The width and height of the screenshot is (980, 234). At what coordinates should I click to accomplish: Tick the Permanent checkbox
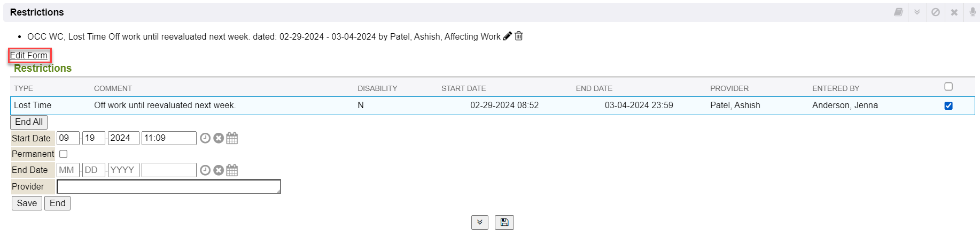tap(64, 154)
